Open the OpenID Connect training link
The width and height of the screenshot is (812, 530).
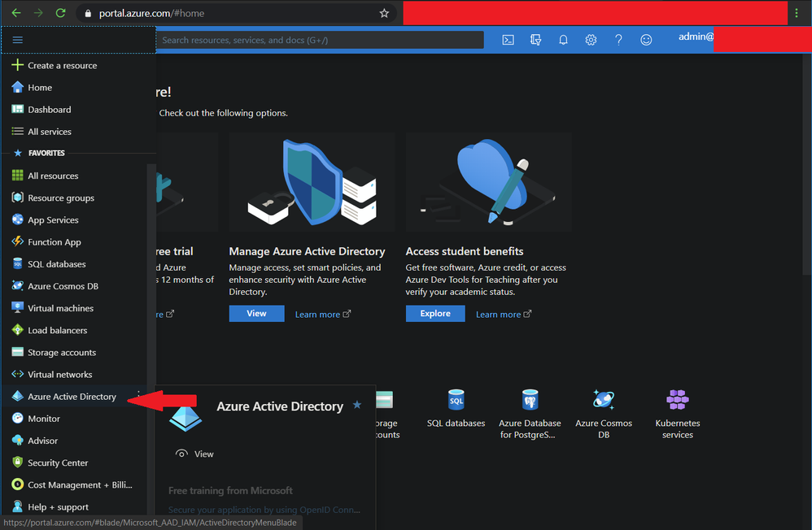(264, 510)
